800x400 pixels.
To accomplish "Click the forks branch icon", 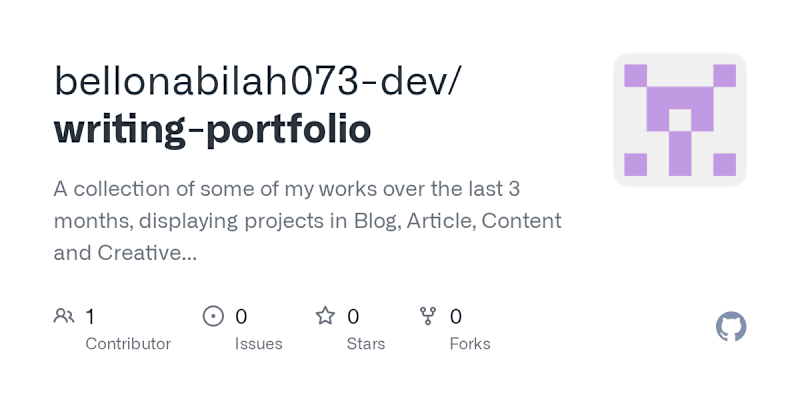I will [x=428, y=316].
